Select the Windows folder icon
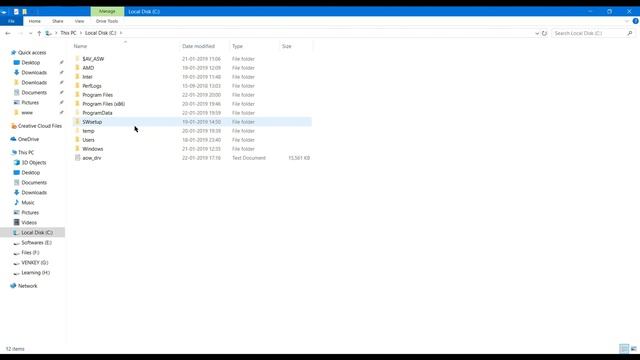The image size is (640, 360). (77, 149)
